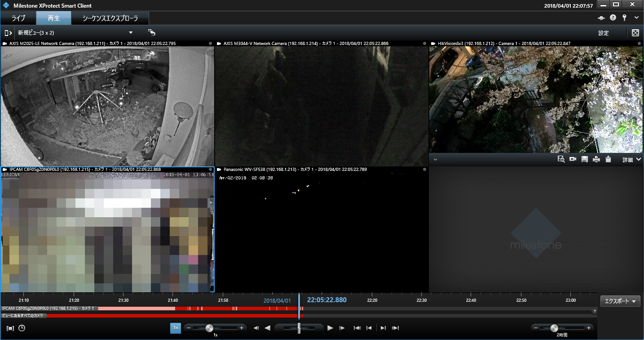
Task: Click the reload view icon
Action: coord(152,33)
